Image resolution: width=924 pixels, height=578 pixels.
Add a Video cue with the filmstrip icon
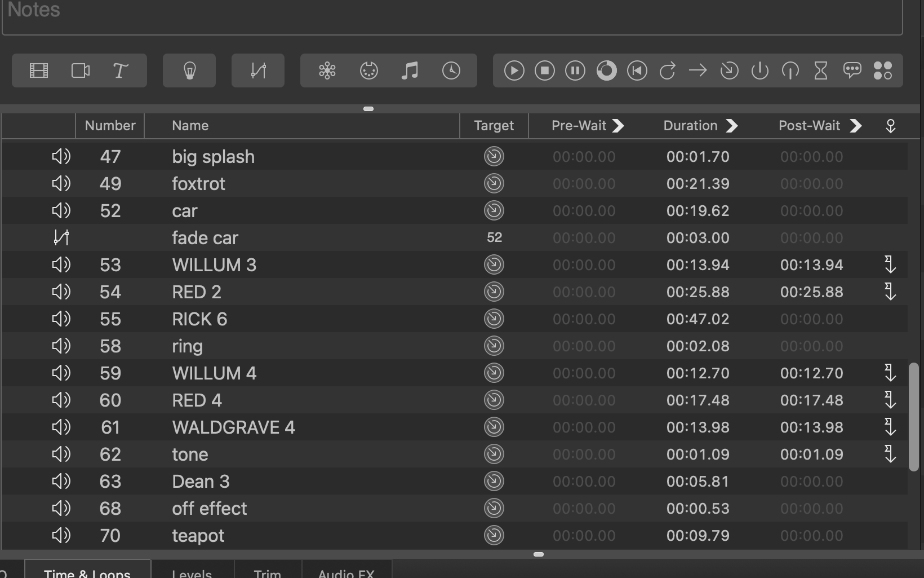pos(39,70)
